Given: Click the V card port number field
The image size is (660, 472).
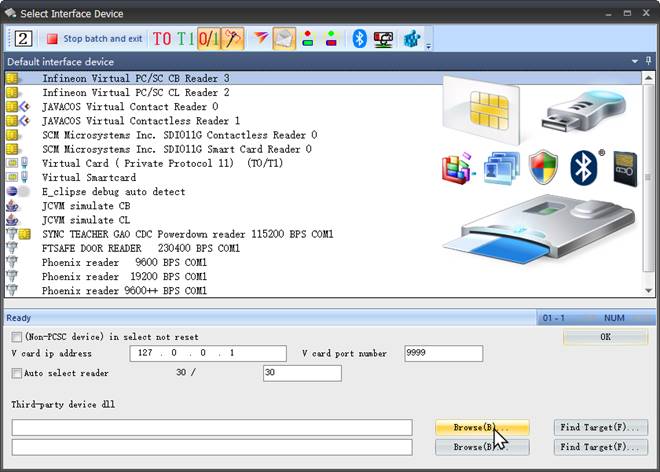Looking at the screenshot, I should click(443, 354).
